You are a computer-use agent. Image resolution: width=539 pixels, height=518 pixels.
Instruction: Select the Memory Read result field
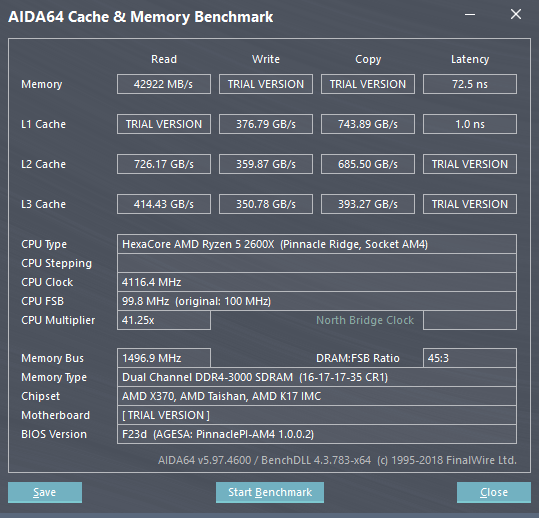coord(164,84)
